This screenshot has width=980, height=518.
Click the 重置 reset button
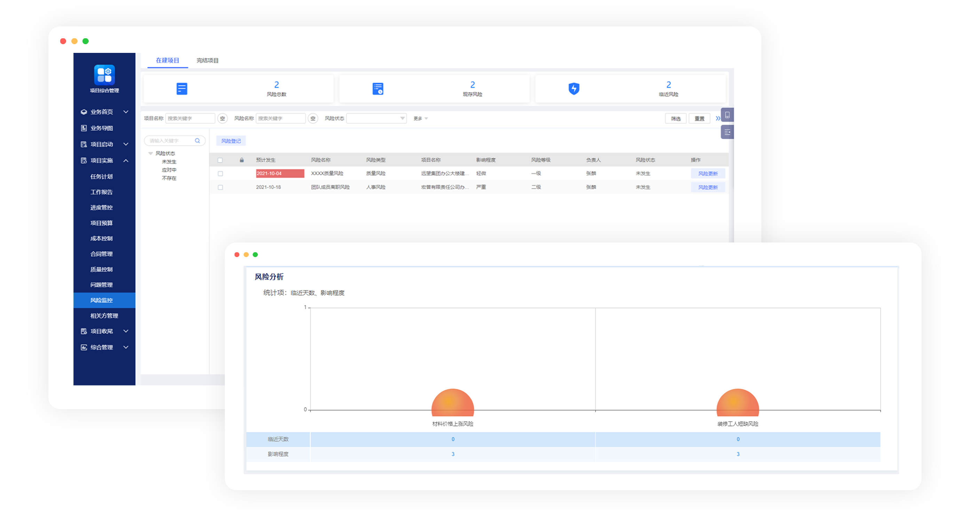click(699, 119)
